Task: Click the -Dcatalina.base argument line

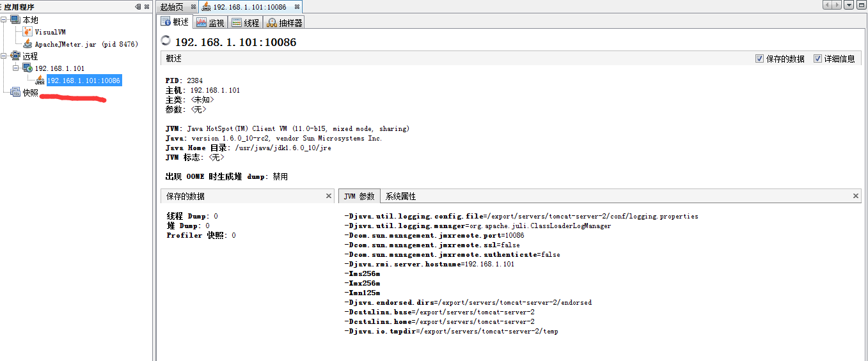Action: (x=439, y=312)
